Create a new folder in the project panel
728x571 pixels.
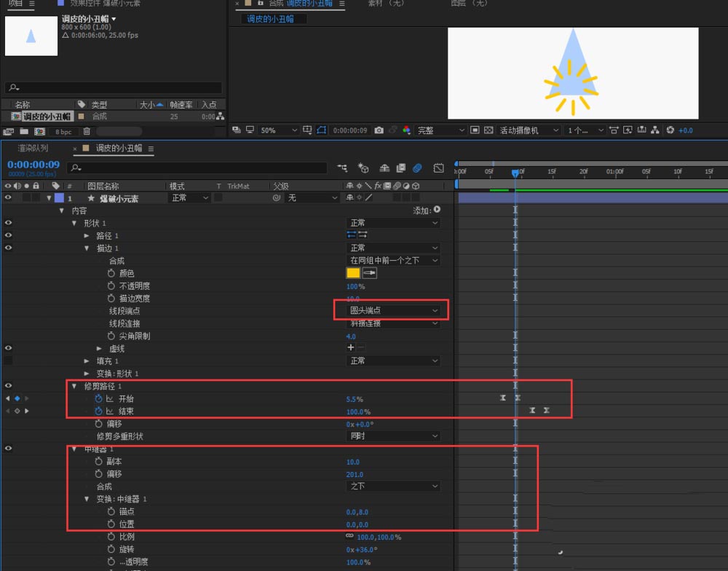click(24, 130)
